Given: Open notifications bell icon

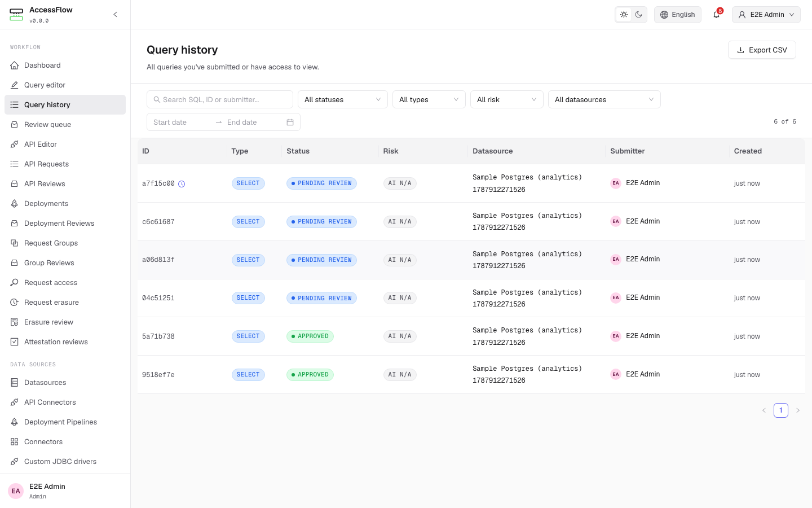Looking at the screenshot, I should 717,15.
